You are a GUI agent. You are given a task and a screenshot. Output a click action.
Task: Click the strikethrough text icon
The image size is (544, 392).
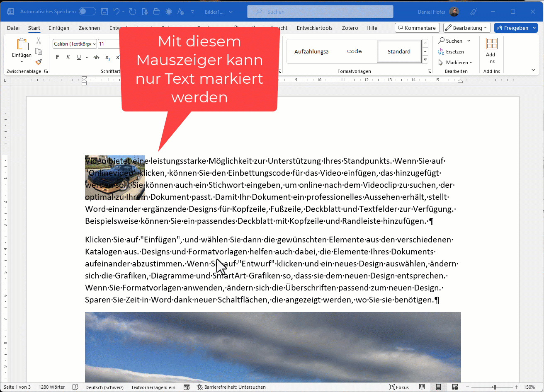point(96,57)
